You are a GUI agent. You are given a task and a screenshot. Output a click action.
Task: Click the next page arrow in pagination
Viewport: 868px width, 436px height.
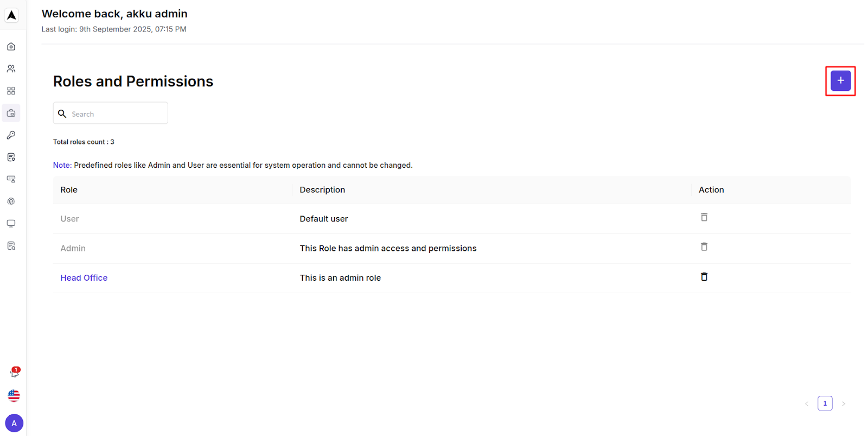point(844,403)
